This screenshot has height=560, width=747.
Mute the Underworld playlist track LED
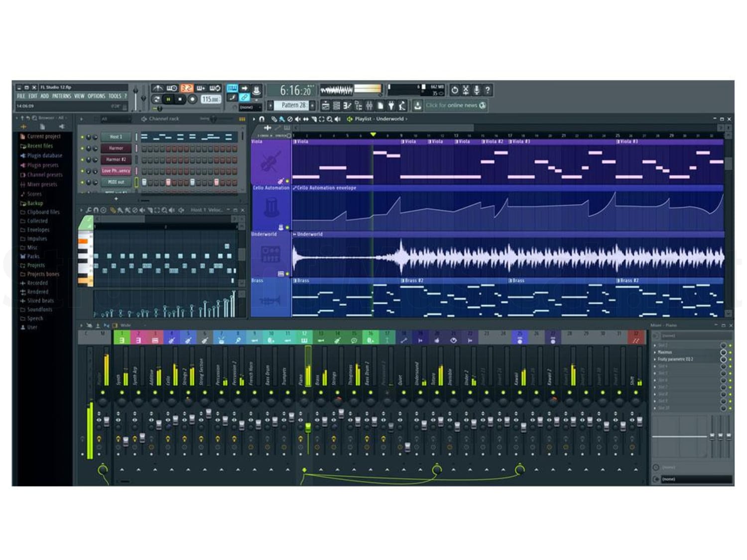point(287,274)
